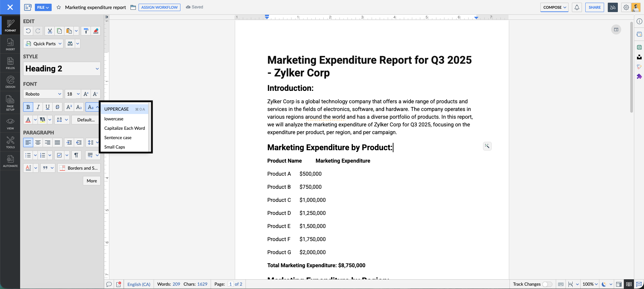Click the superscript icon
This screenshot has width=644, height=289.
(69, 107)
